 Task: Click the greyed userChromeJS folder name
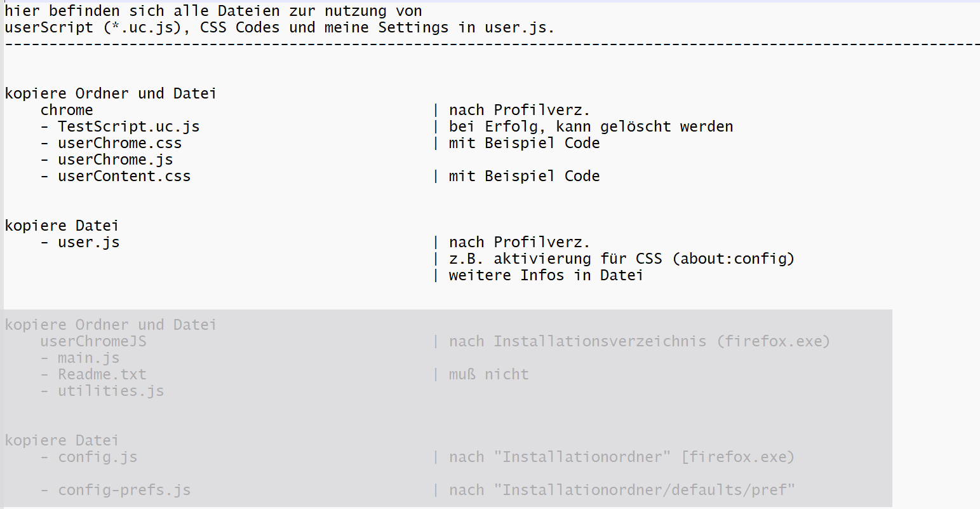tap(93, 341)
